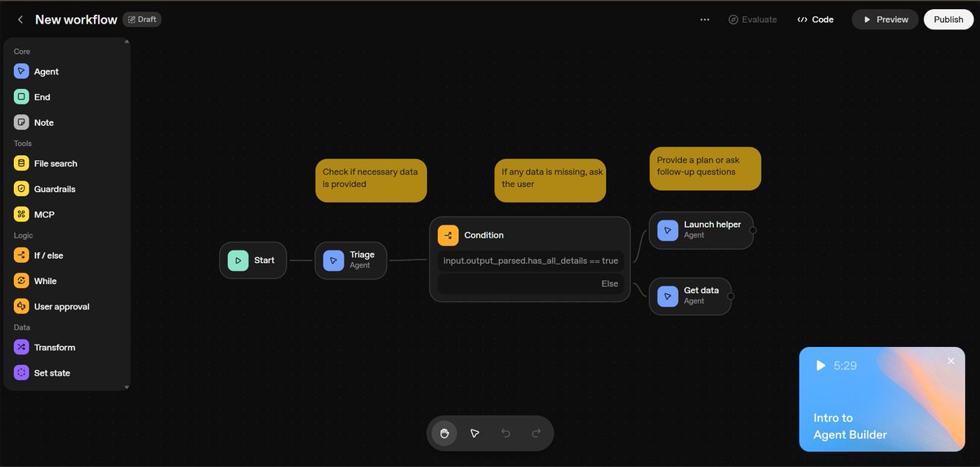Click the sidebar scroll down arrow
980x467 pixels.
click(x=127, y=387)
